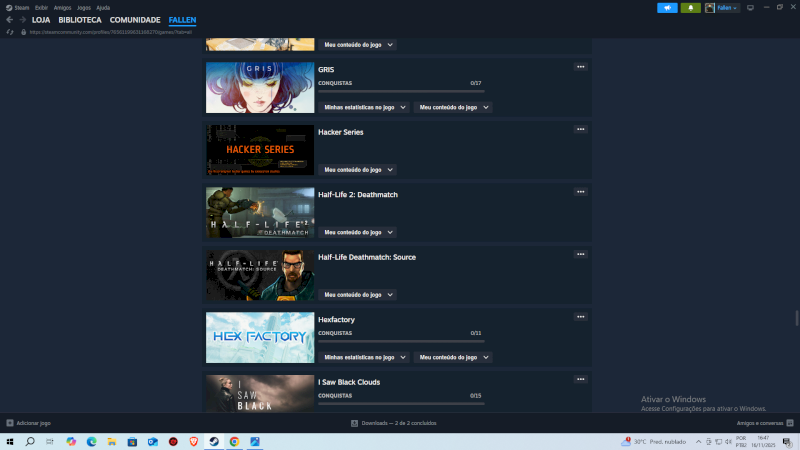Open Task View on the taskbar
This screenshot has height=450, width=800.
tap(49, 441)
